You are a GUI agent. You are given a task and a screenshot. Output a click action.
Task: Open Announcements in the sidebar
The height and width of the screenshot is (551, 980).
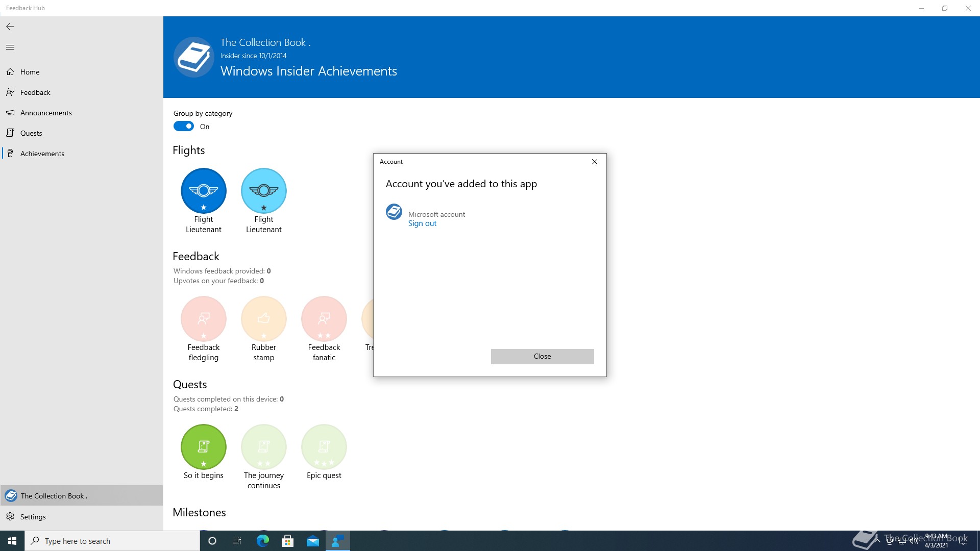click(x=46, y=113)
